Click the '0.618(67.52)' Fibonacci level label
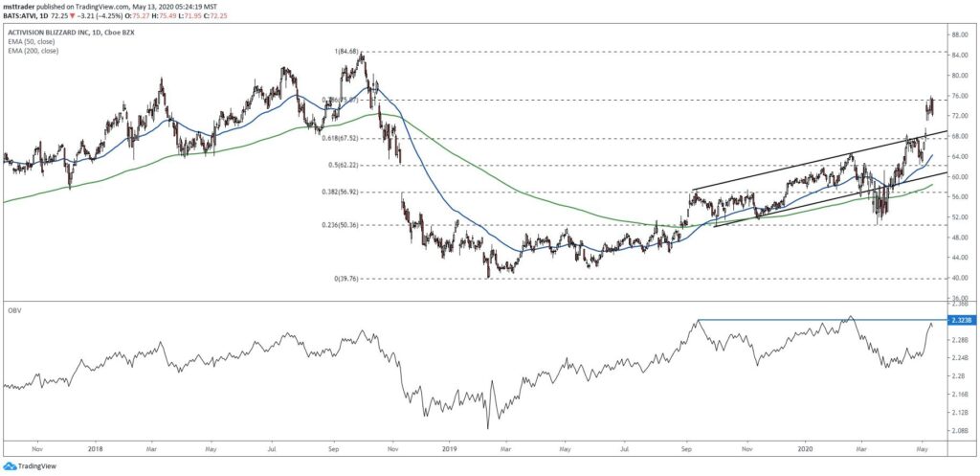 tap(342, 138)
